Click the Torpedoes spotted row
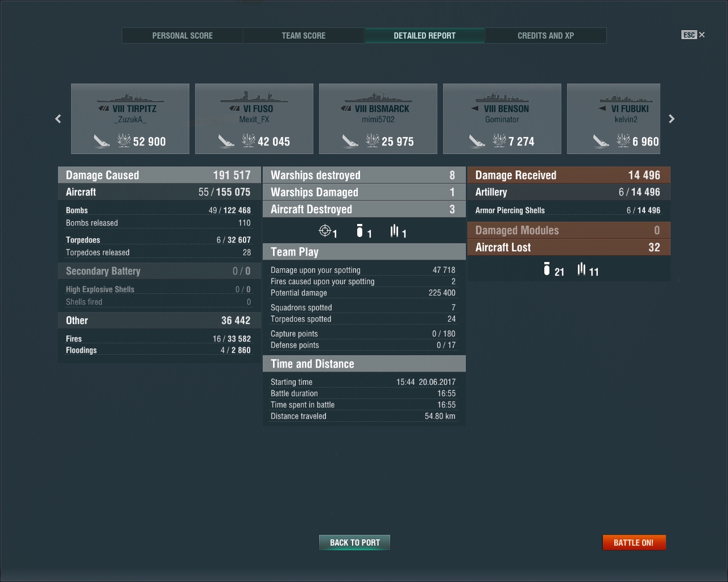The height and width of the screenshot is (582, 728). tap(363, 319)
